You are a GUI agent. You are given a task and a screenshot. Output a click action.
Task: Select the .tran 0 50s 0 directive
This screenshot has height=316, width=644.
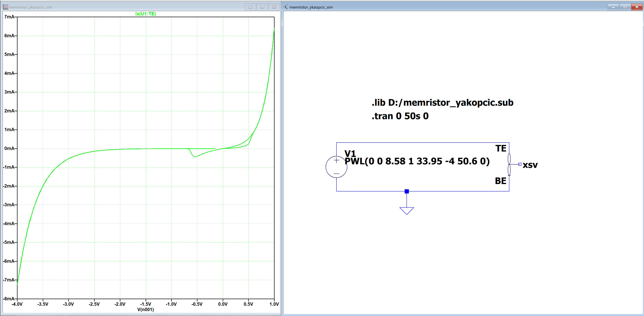pyautogui.click(x=400, y=116)
